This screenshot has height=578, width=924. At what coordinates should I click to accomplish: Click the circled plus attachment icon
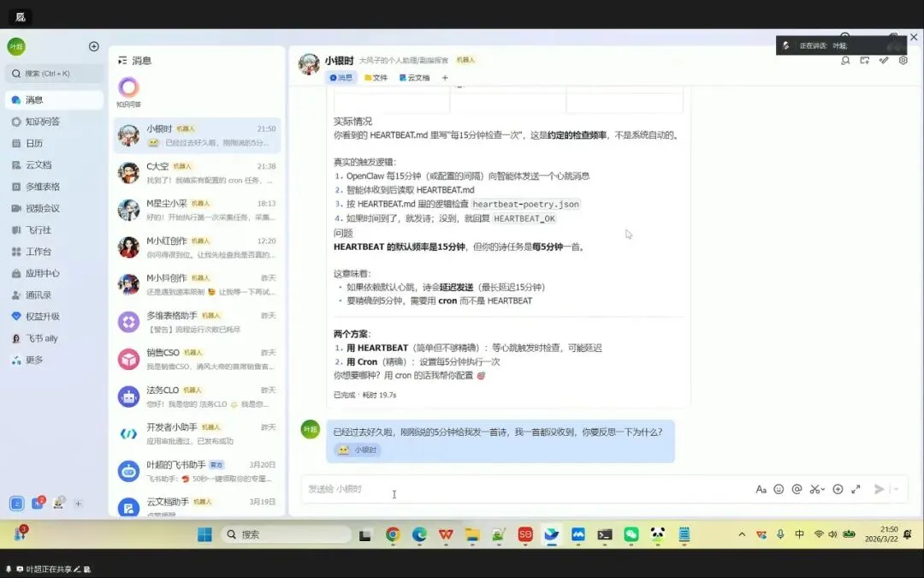tap(838, 489)
